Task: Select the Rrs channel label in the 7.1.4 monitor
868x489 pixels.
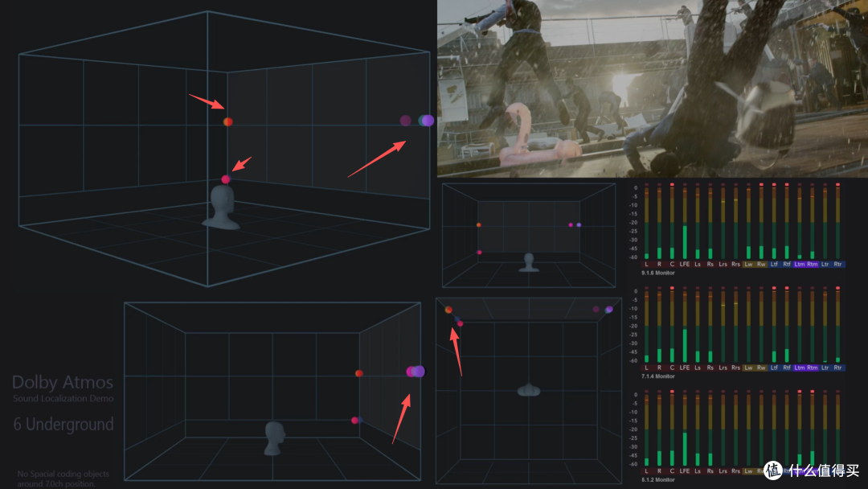Action: tap(735, 368)
